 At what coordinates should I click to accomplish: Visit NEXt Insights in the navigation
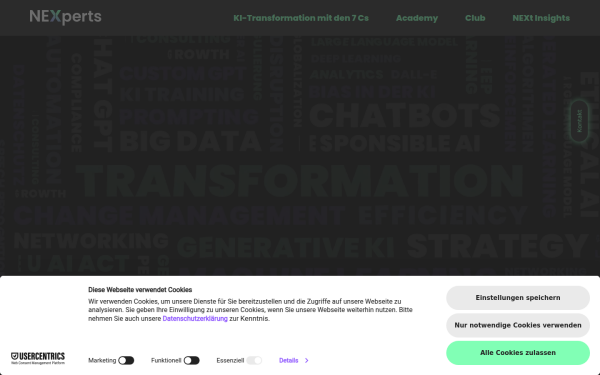tap(541, 18)
